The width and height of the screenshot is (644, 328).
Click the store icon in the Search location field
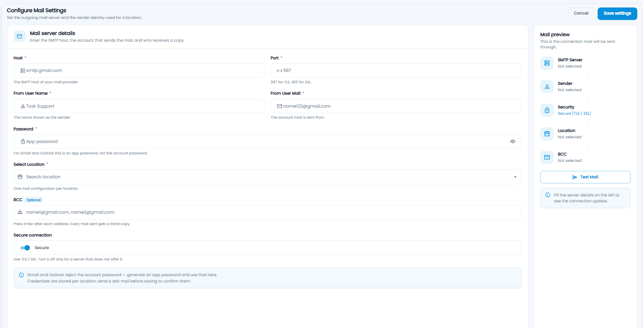pyautogui.click(x=20, y=177)
